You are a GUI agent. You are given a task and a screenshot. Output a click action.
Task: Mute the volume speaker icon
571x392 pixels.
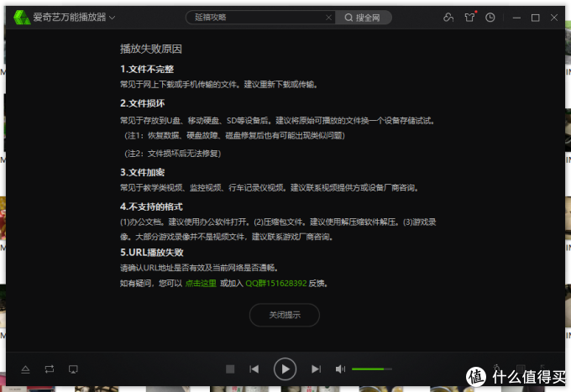pyautogui.click(x=340, y=369)
